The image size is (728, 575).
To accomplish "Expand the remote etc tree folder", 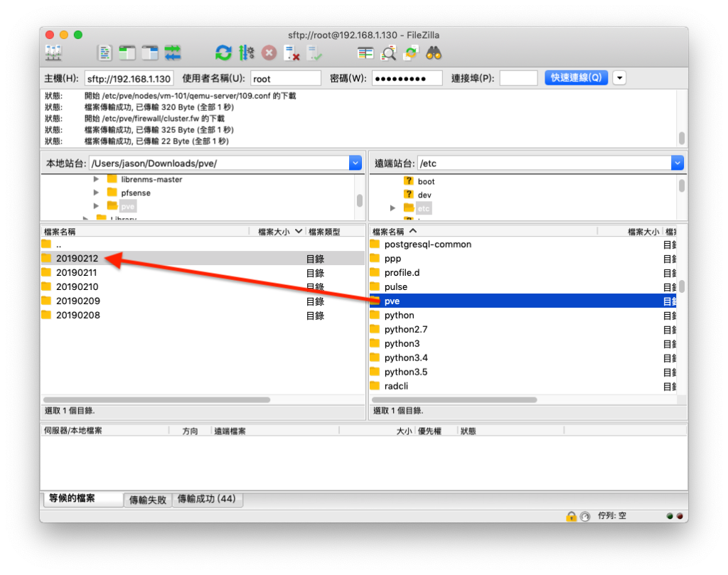I will [x=392, y=208].
